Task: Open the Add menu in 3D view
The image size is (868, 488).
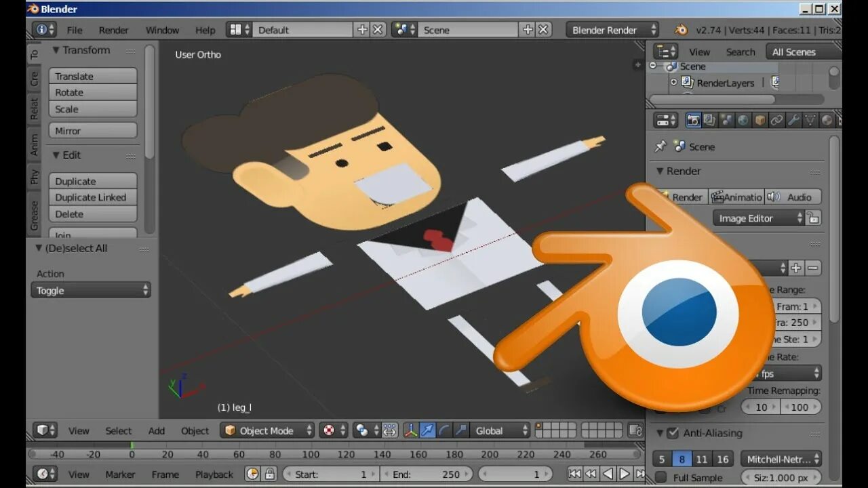Action: coord(157,430)
